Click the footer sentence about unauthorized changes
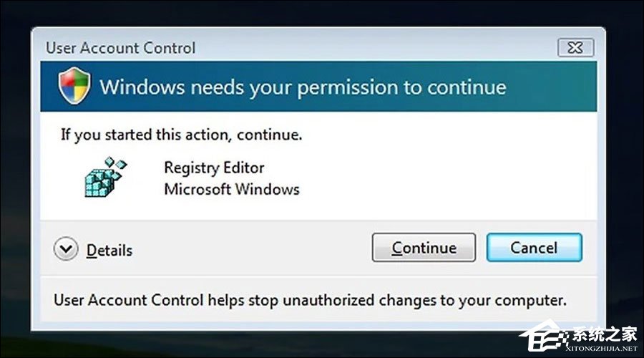This screenshot has height=358, width=644. [310, 300]
